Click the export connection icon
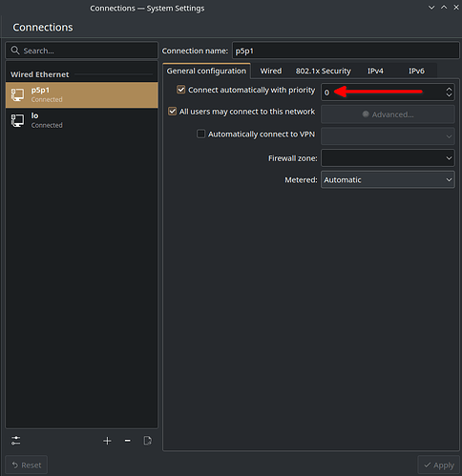Screen dimensions: 462x476 (x=148, y=441)
